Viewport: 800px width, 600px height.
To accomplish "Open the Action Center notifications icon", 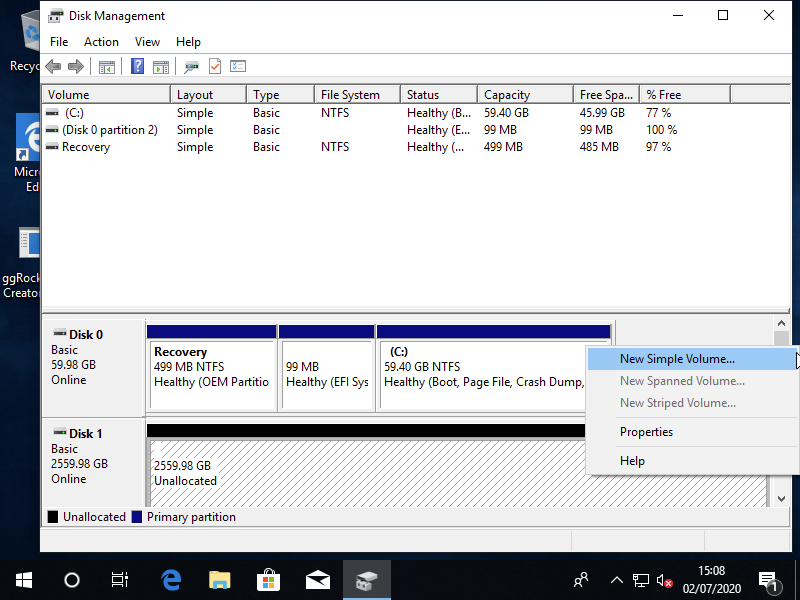I will tap(769, 581).
